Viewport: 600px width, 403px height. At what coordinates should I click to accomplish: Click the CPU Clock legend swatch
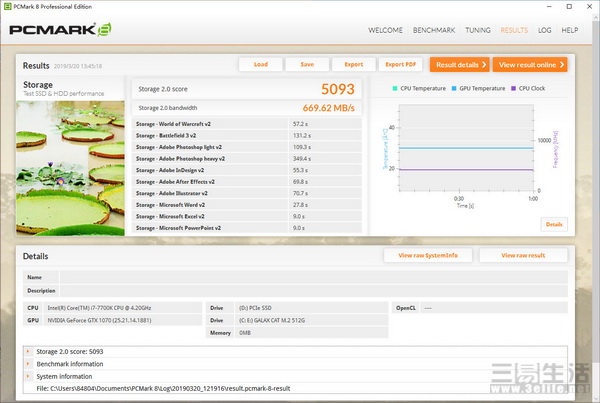[x=514, y=88]
